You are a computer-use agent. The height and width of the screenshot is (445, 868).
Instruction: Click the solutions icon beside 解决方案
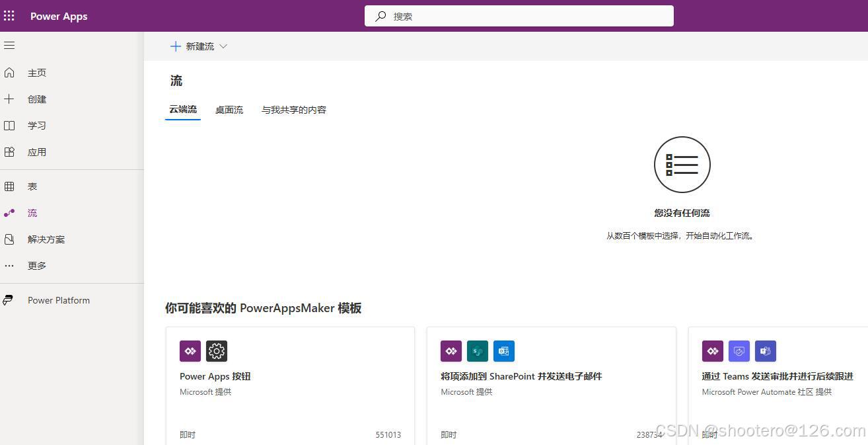click(x=9, y=239)
